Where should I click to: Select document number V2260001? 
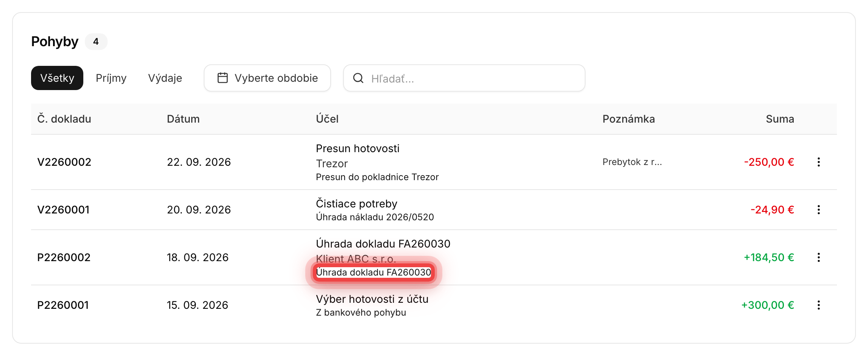[63, 210]
